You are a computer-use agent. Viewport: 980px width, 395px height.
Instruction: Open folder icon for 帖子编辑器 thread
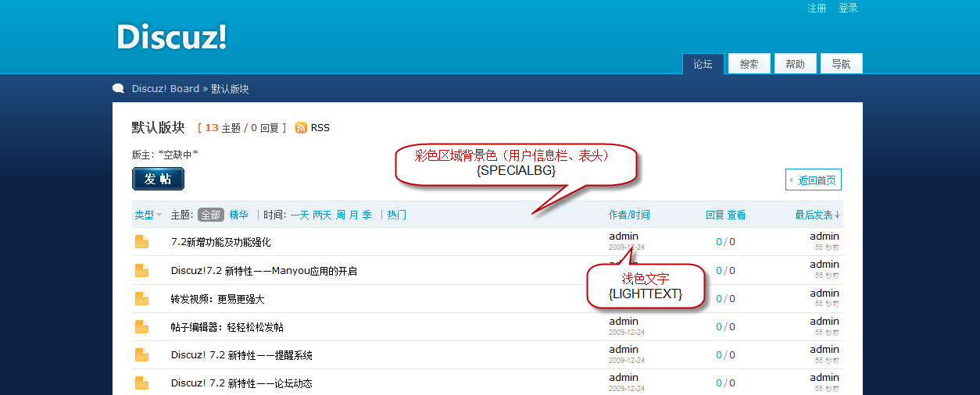[x=141, y=327]
